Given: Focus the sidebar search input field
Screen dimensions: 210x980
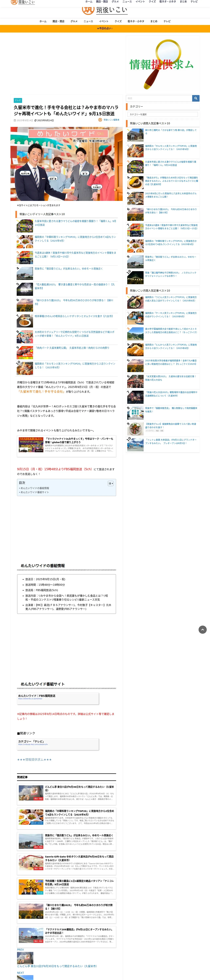Looking at the screenshot, I should click(159, 98).
